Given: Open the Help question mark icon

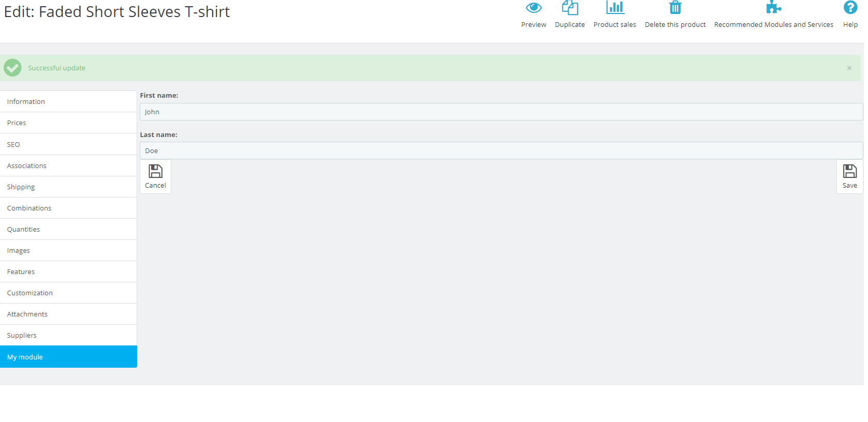Looking at the screenshot, I should [x=850, y=7].
